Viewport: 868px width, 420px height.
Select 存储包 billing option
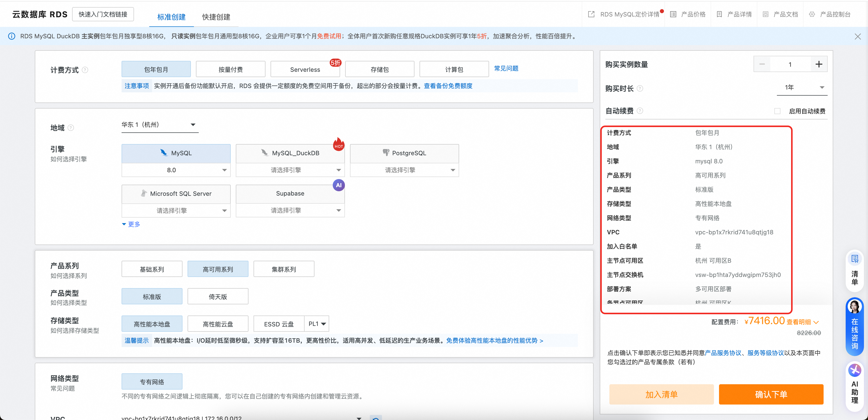coord(380,69)
